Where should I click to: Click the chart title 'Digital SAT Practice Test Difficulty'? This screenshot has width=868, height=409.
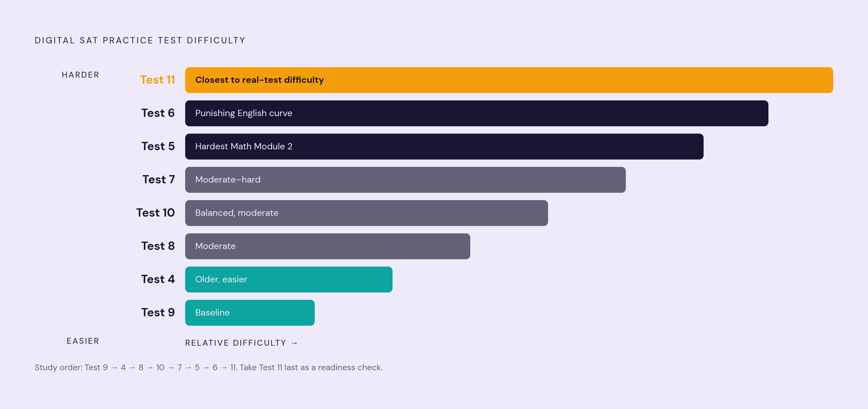coord(140,40)
